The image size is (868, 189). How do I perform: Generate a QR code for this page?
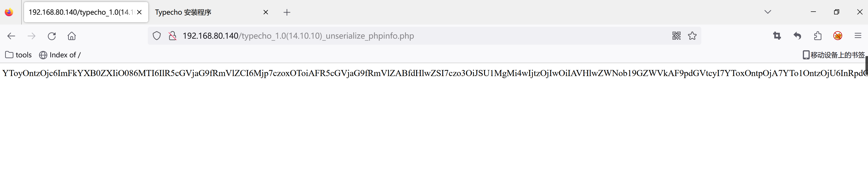[x=676, y=36]
